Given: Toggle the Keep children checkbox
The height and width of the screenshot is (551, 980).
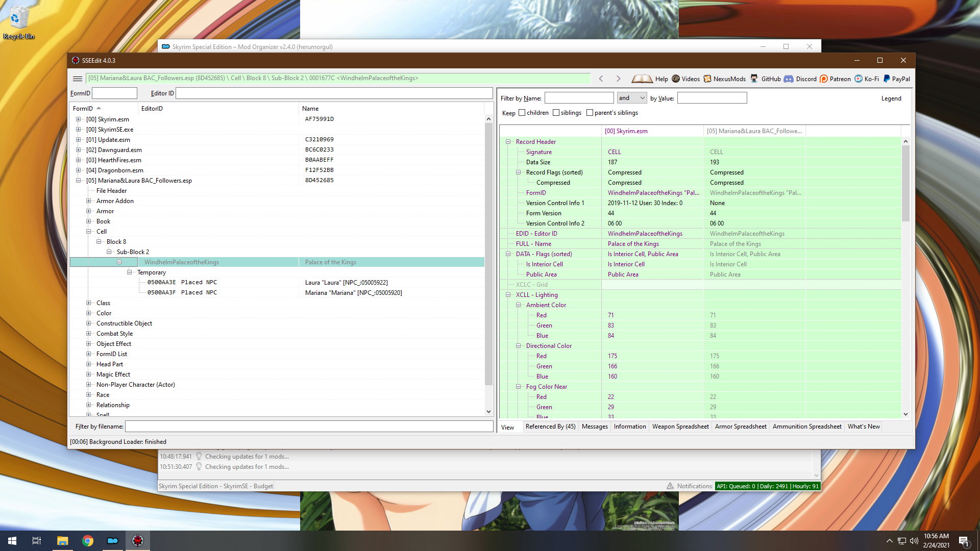Looking at the screenshot, I should 522,113.
